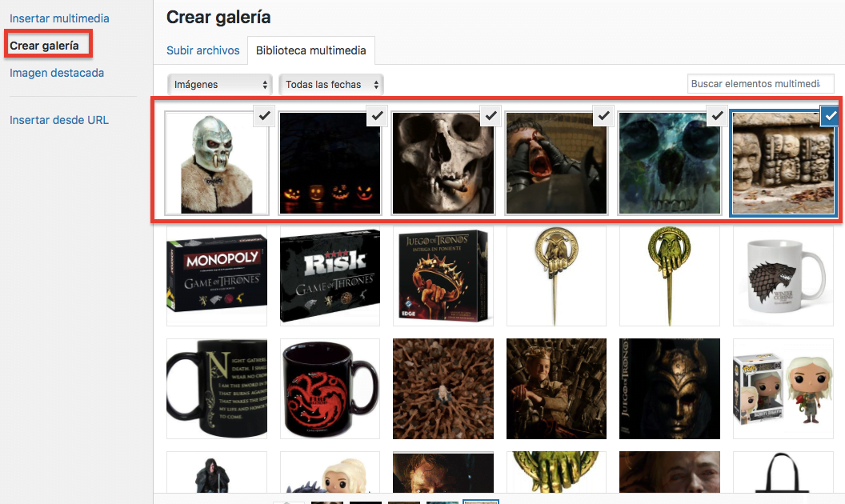845x504 pixels.
Task: Switch to the Subir archivos tab
Action: coord(202,50)
